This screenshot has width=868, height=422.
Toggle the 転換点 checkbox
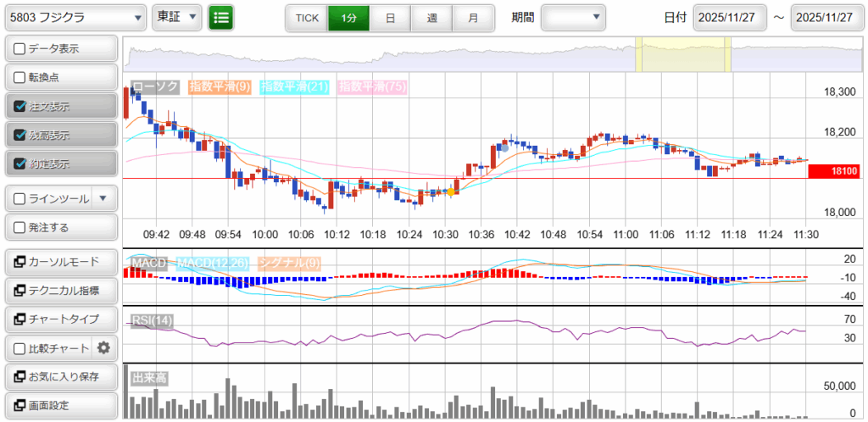click(20, 78)
